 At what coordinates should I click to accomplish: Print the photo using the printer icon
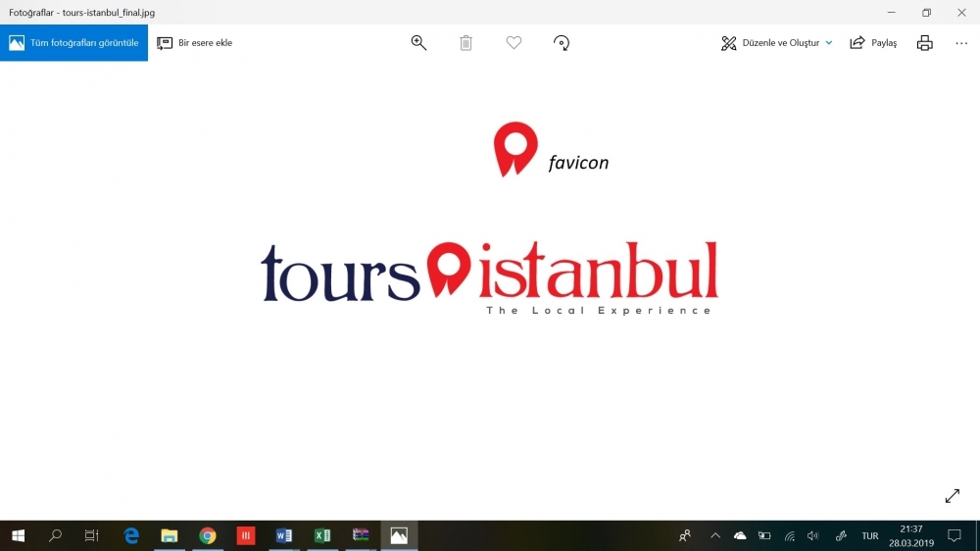point(924,43)
